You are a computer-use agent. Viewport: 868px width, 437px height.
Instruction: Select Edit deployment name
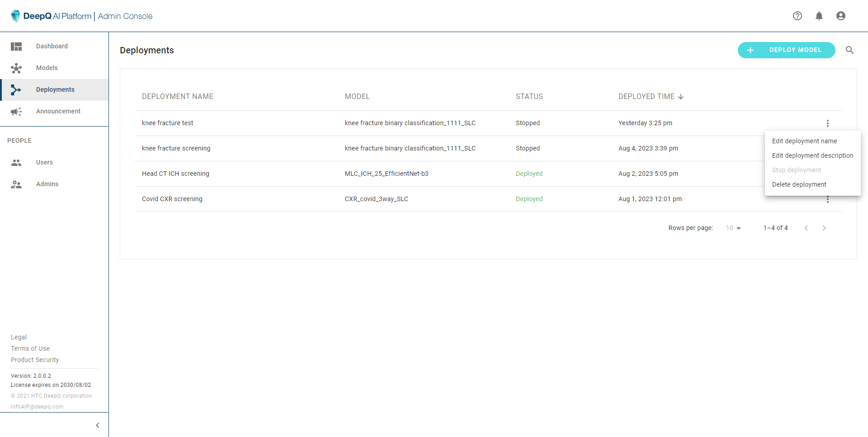(804, 141)
